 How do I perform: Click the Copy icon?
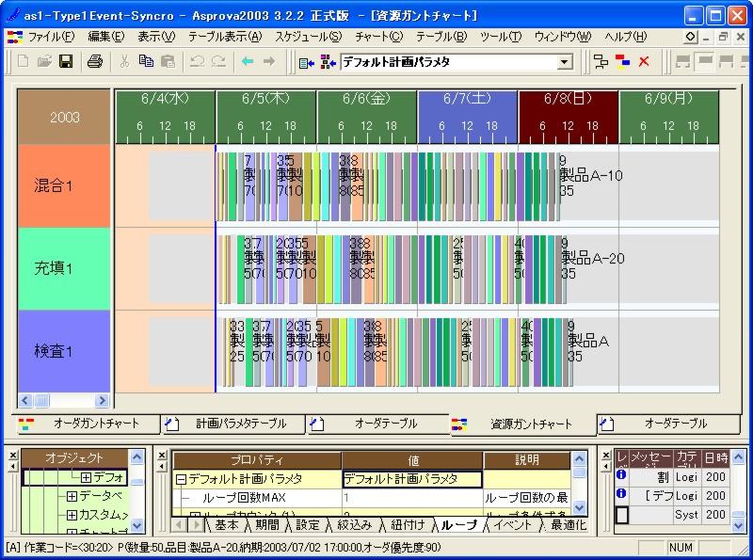[146, 61]
